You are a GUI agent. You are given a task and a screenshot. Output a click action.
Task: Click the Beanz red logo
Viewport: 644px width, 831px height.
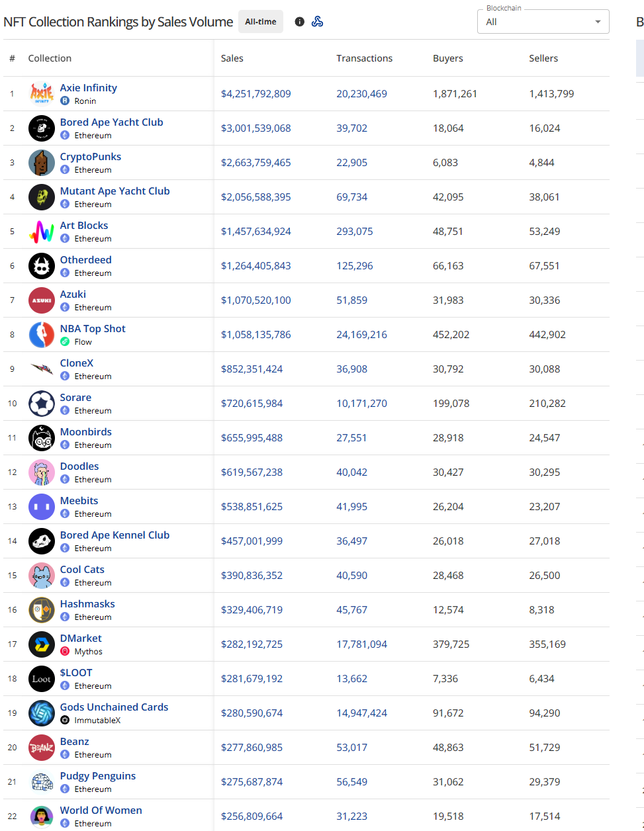coord(42,748)
